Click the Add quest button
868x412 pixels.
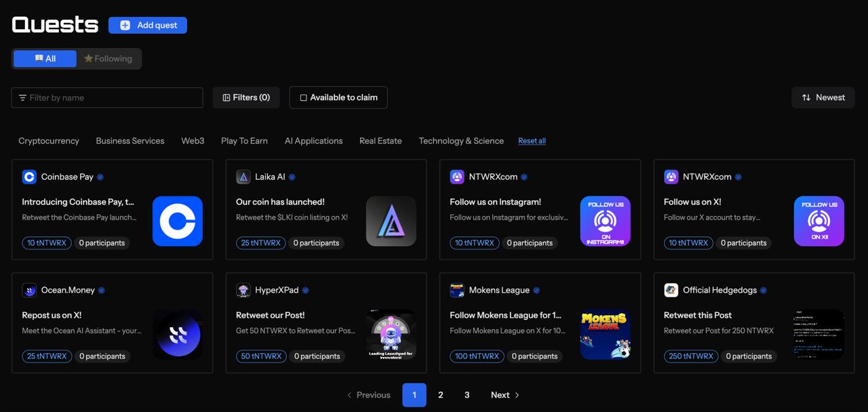tap(148, 25)
